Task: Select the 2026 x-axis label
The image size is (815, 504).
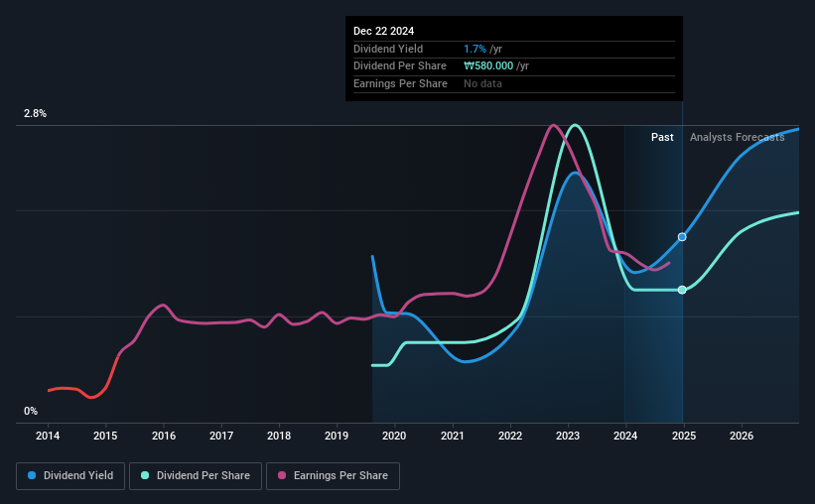Action: coord(742,436)
